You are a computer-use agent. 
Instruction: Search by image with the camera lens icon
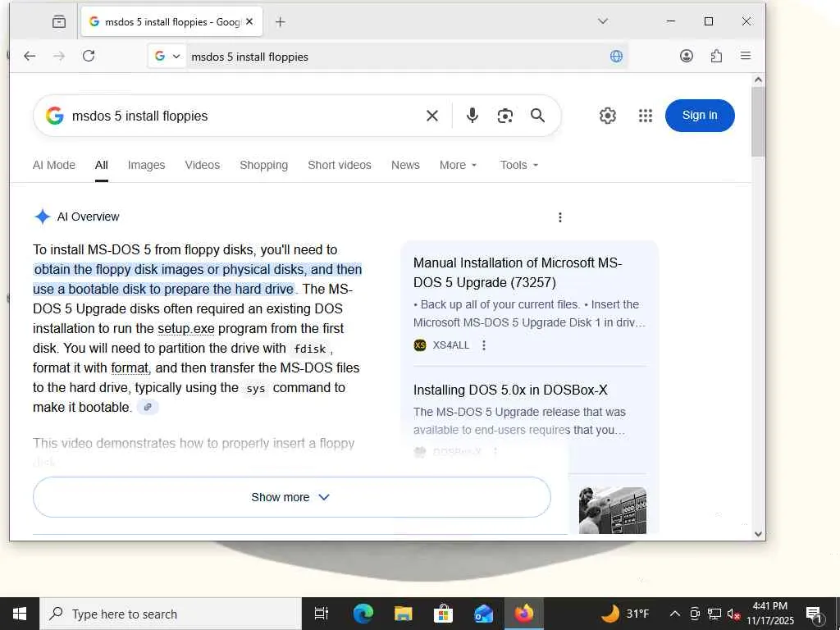pos(504,116)
